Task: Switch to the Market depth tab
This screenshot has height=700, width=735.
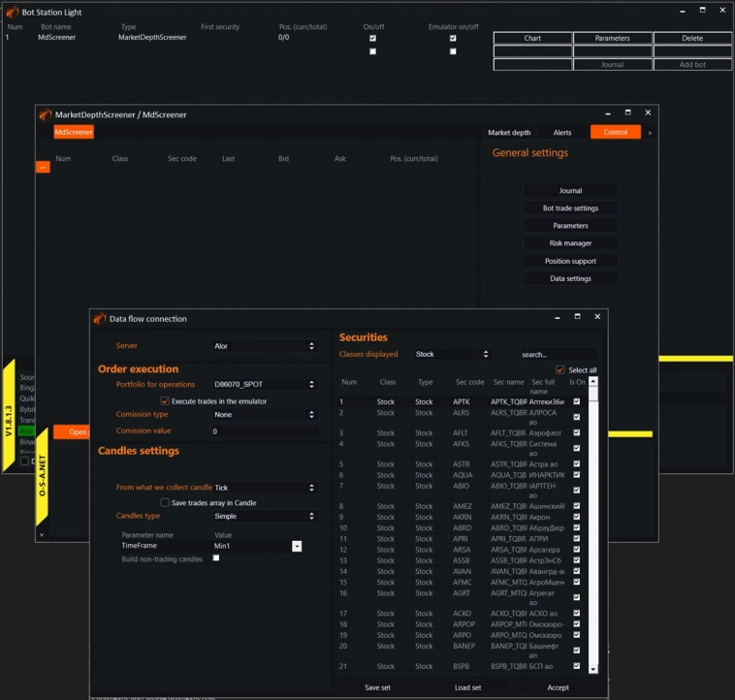Action: [509, 133]
